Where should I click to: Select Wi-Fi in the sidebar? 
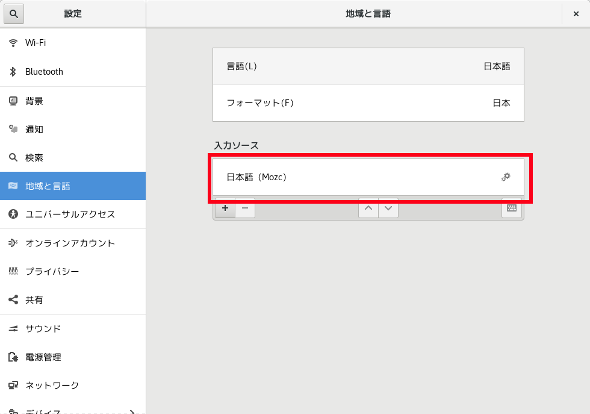(73, 43)
